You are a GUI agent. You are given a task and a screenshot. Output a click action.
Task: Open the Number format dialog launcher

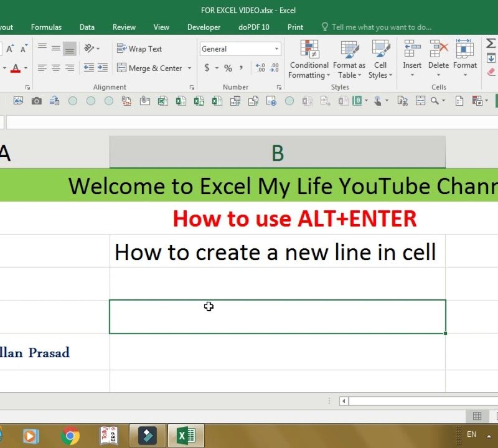pos(279,87)
